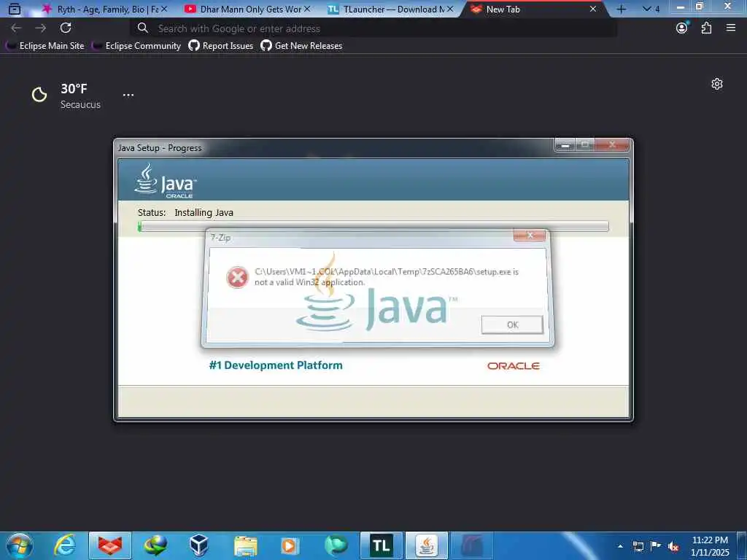747x560 pixels.
Task: Open the browser hamburger menu
Action: (731, 28)
